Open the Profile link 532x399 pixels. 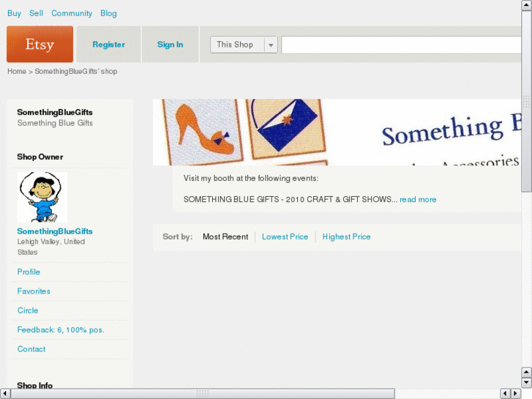point(29,272)
